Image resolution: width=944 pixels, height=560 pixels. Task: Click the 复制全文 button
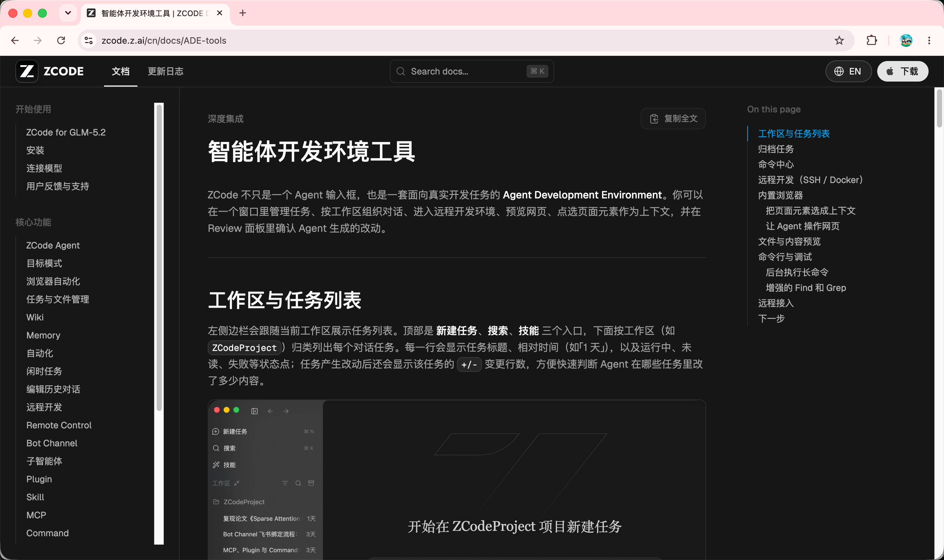(673, 119)
